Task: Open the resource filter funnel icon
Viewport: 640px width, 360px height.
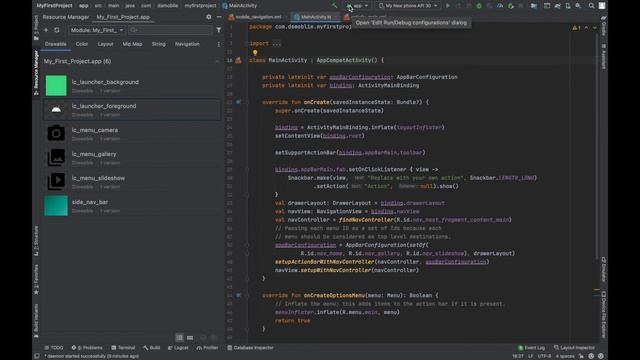Action: (218, 30)
